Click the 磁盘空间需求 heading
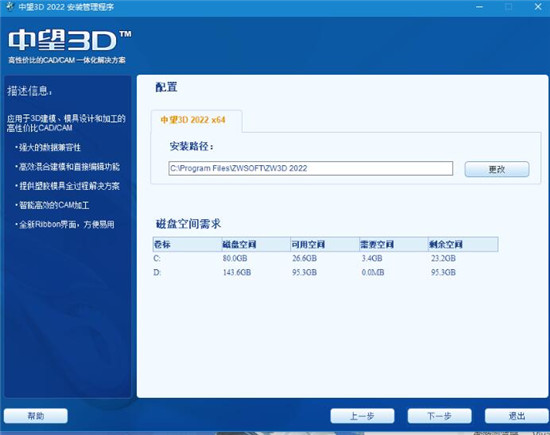The height and width of the screenshot is (435, 550). tap(188, 224)
